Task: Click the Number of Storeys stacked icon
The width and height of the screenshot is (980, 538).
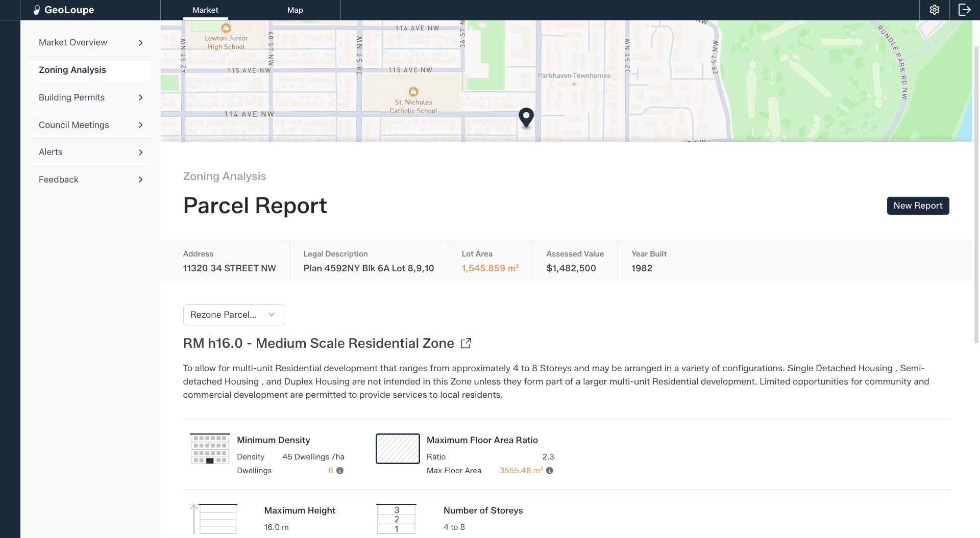Action: [397, 519]
